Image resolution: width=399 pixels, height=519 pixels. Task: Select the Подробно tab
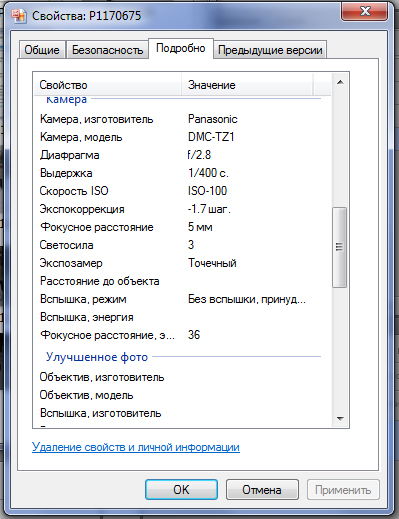coord(181,48)
